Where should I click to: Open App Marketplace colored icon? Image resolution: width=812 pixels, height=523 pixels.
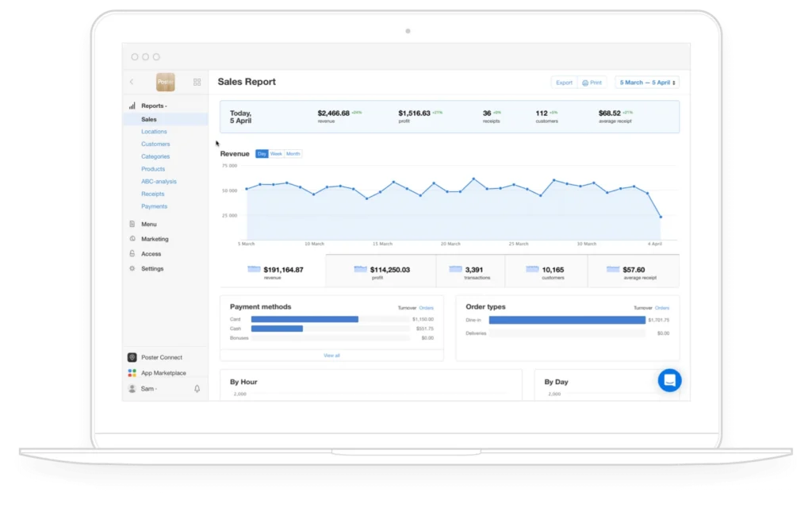(x=132, y=373)
